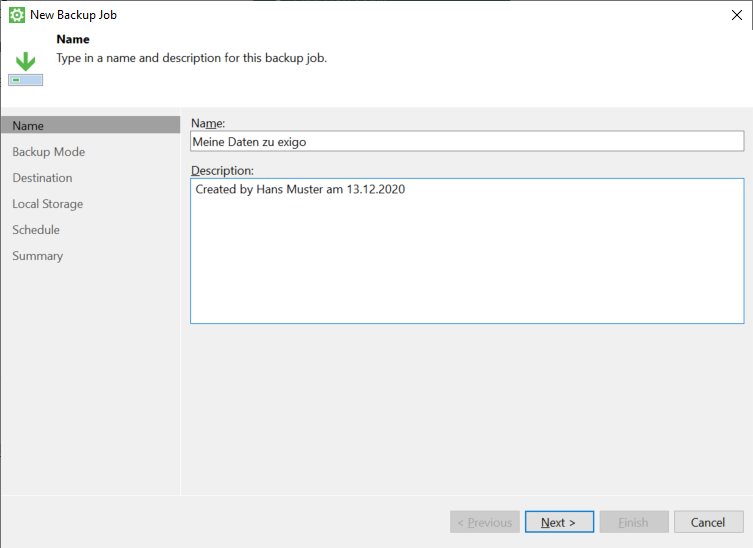Viewport: 753px width, 548px height.
Task: Select the Name wizard step
Action: coord(91,125)
